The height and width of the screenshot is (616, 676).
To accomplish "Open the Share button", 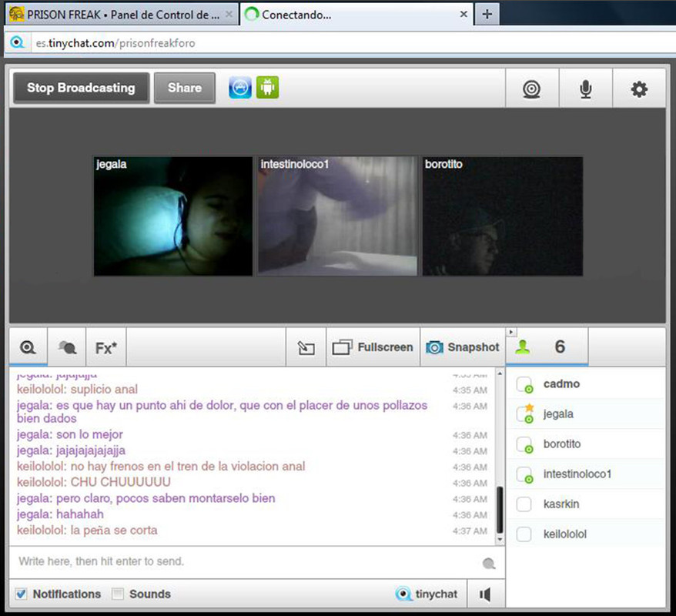I will click(185, 88).
